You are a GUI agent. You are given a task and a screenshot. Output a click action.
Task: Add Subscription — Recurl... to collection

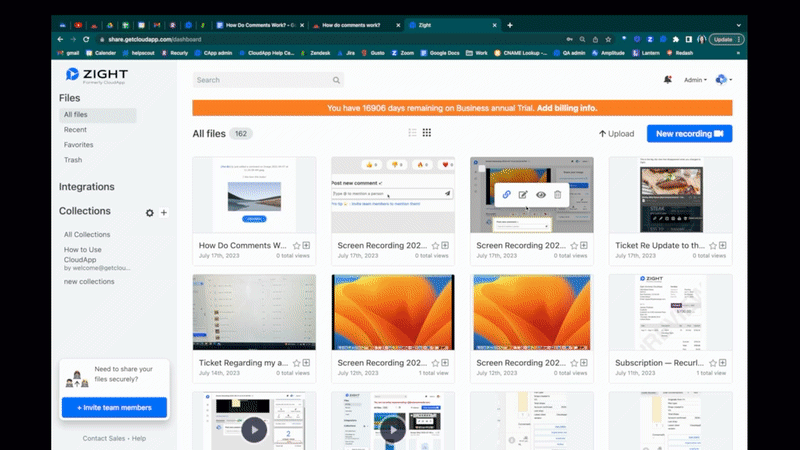[722, 363]
